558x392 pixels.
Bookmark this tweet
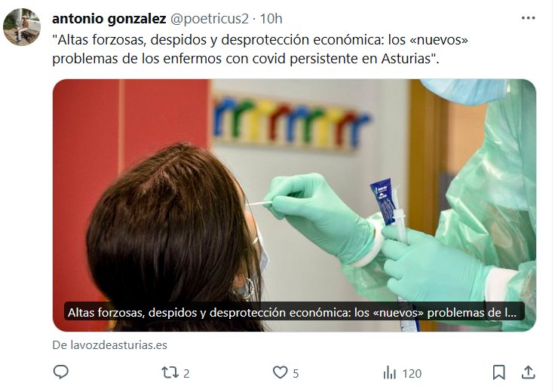(x=498, y=372)
